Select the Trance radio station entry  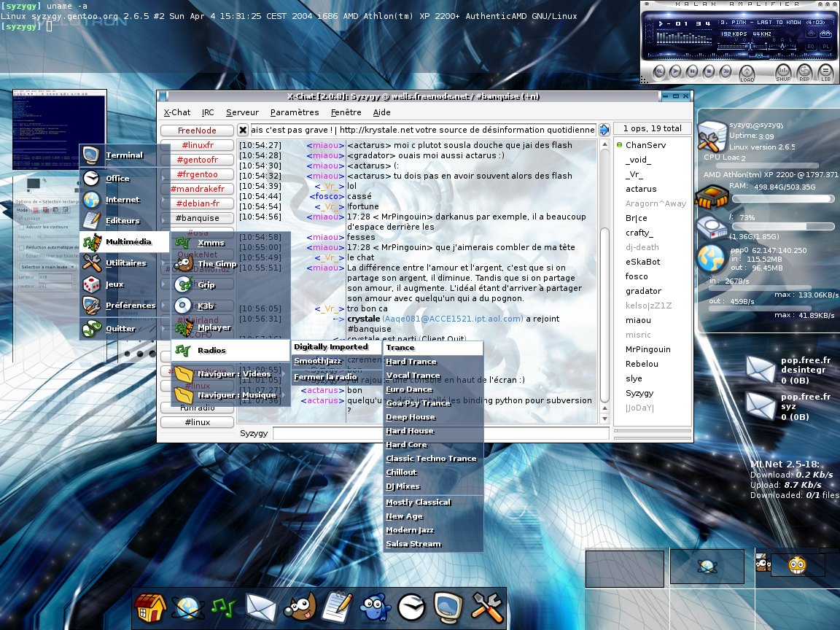pos(433,347)
